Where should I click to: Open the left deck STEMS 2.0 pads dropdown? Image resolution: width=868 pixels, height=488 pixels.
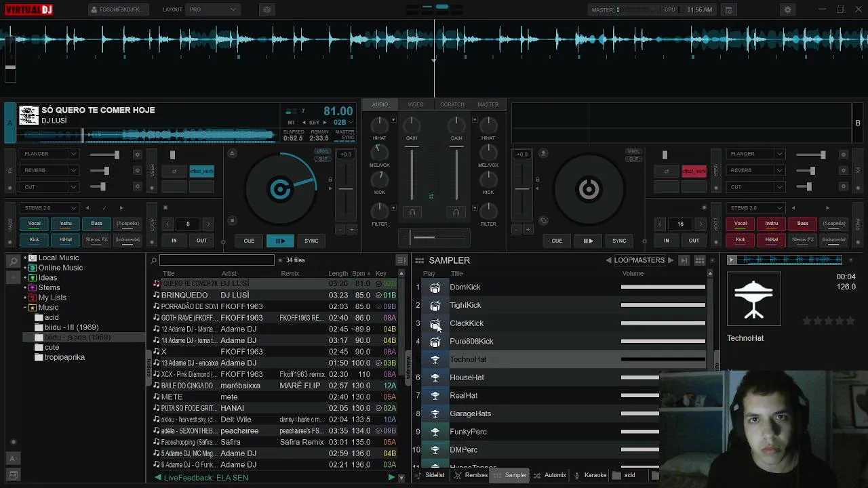tap(49, 208)
